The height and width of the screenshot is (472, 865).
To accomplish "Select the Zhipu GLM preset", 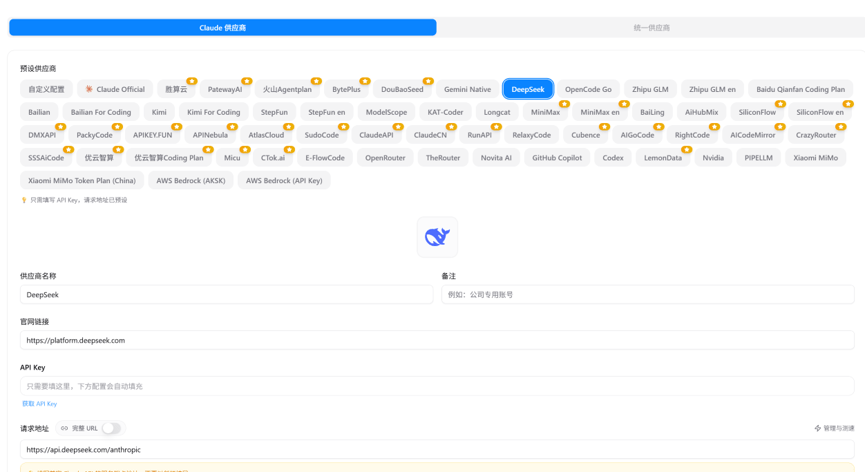I will 650,89.
